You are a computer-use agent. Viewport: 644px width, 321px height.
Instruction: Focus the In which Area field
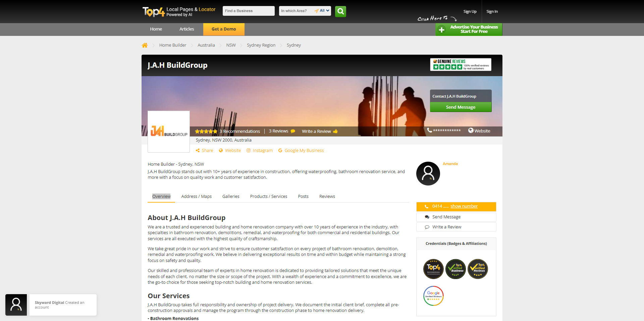coord(296,11)
